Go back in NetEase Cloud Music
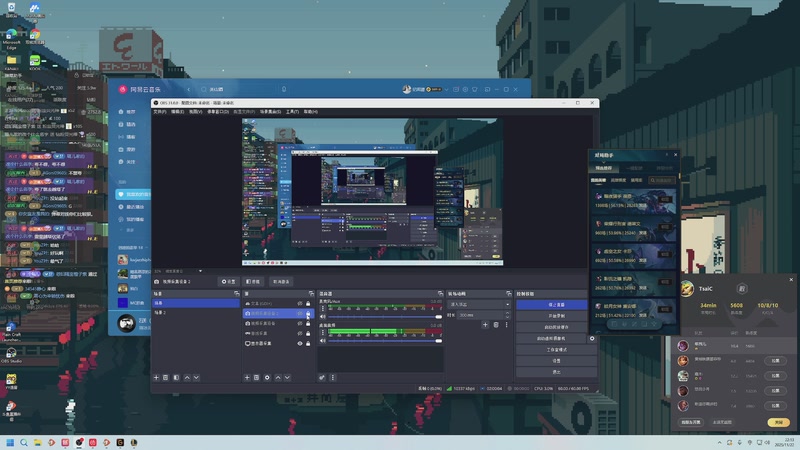Viewport: 800px width, 450px height. point(188,89)
